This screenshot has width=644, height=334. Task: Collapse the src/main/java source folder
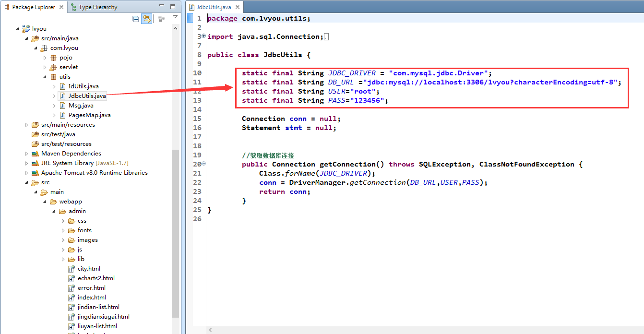click(27, 39)
